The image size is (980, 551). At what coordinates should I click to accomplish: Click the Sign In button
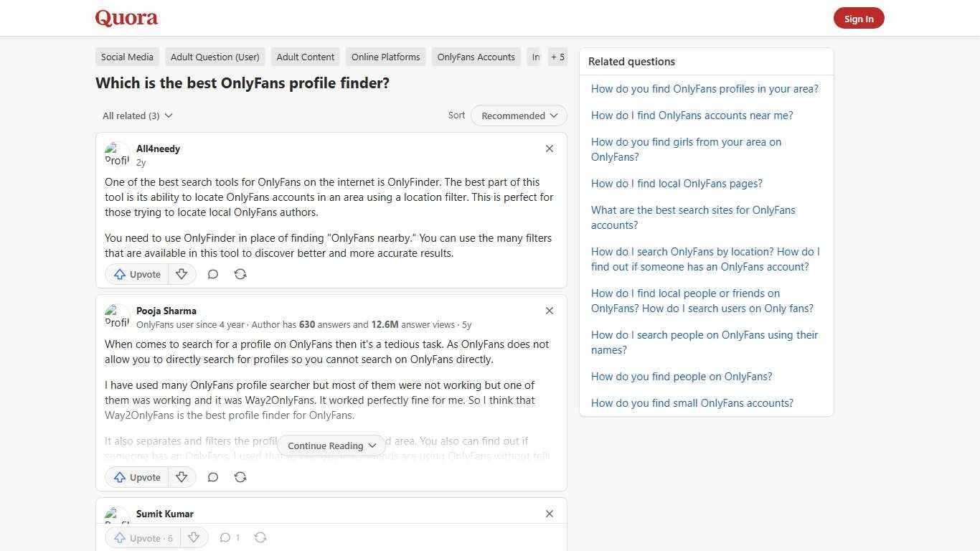859,18
